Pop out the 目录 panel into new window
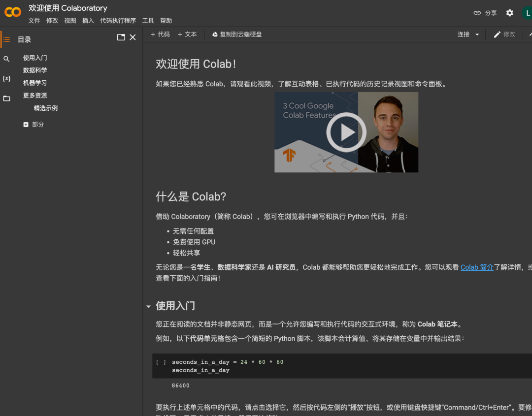Image resolution: width=532 pixels, height=416 pixels. coord(121,37)
